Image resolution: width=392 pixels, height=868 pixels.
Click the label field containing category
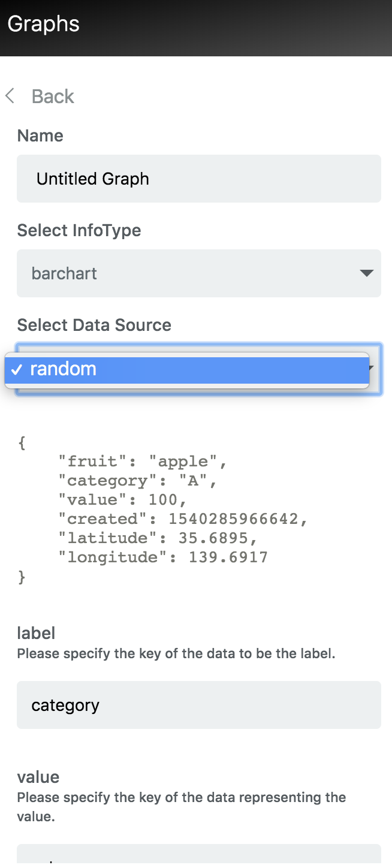click(199, 705)
